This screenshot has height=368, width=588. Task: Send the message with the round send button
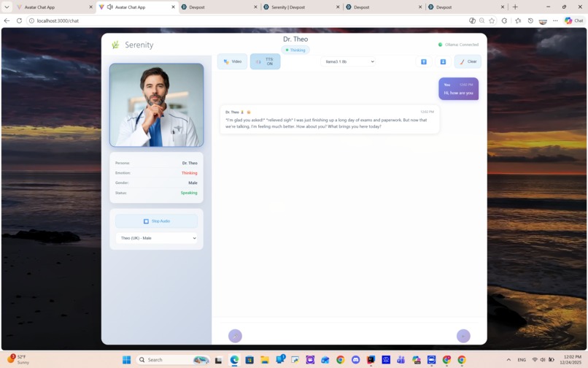pyautogui.click(x=463, y=336)
